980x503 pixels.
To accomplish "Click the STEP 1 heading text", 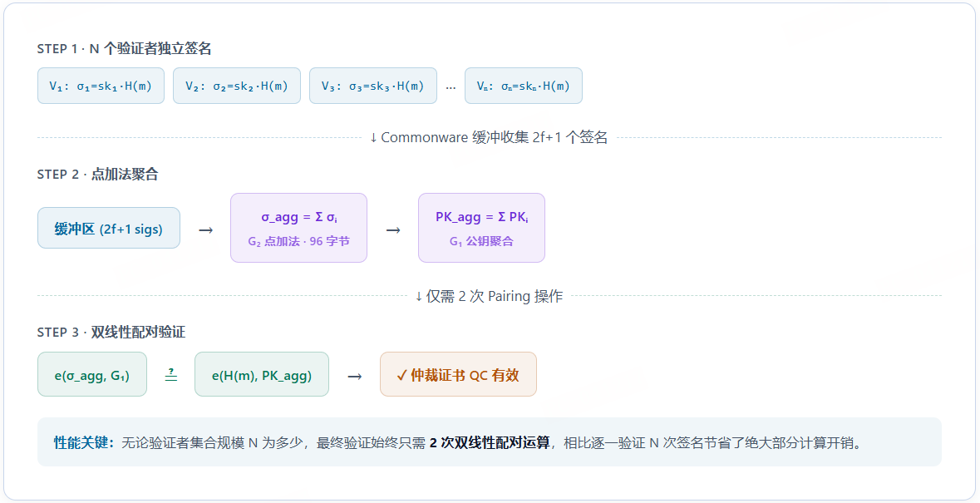I will click(125, 49).
